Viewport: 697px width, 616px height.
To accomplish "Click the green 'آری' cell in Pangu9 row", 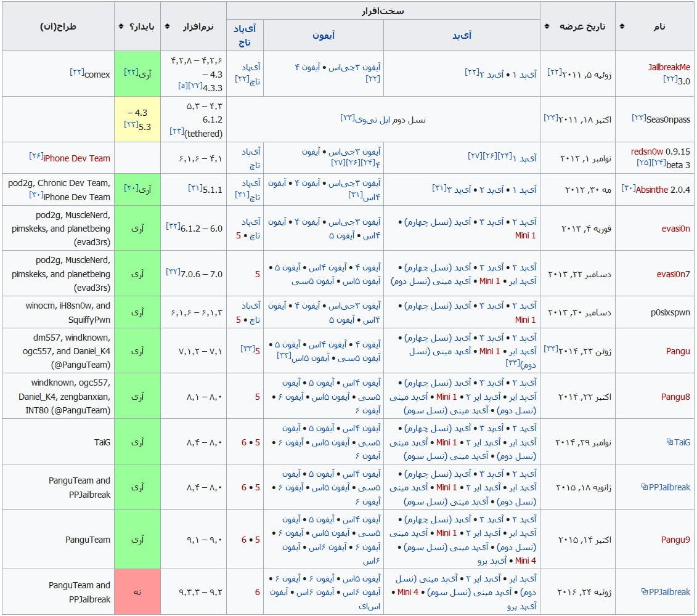I will (137, 539).
